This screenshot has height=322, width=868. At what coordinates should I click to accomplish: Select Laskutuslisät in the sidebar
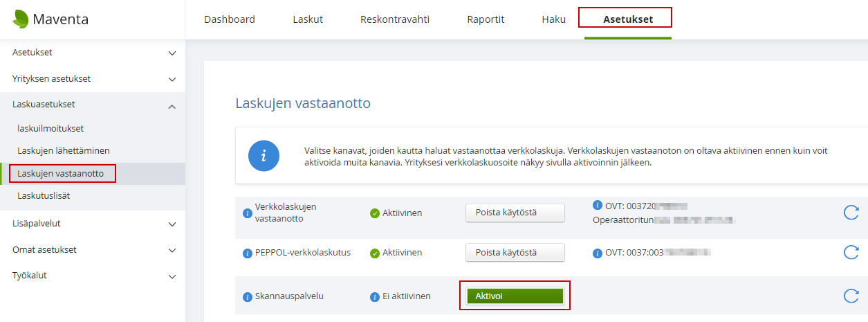coord(44,196)
